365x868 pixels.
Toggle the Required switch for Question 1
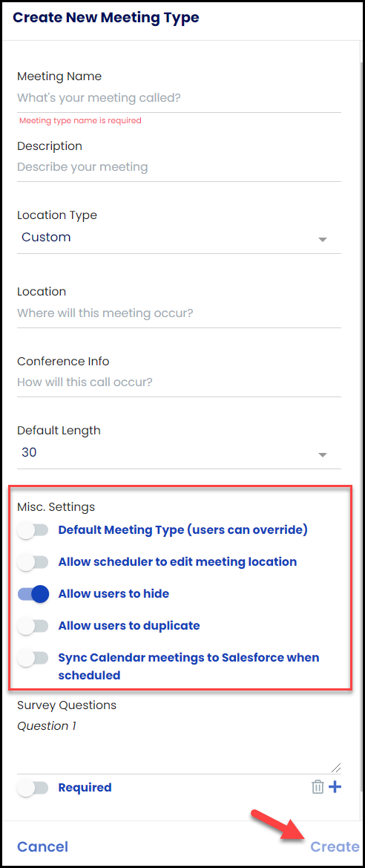point(33,788)
